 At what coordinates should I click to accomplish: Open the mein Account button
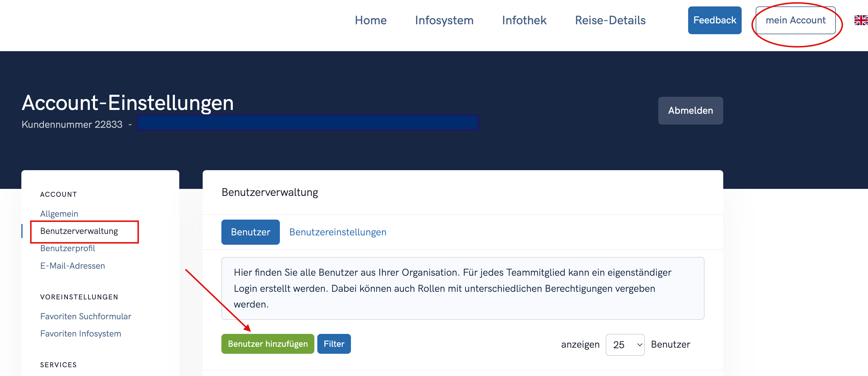(x=795, y=20)
